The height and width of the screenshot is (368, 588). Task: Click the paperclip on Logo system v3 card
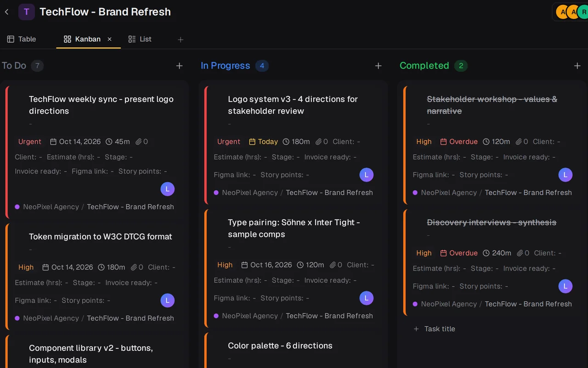click(x=318, y=142)
